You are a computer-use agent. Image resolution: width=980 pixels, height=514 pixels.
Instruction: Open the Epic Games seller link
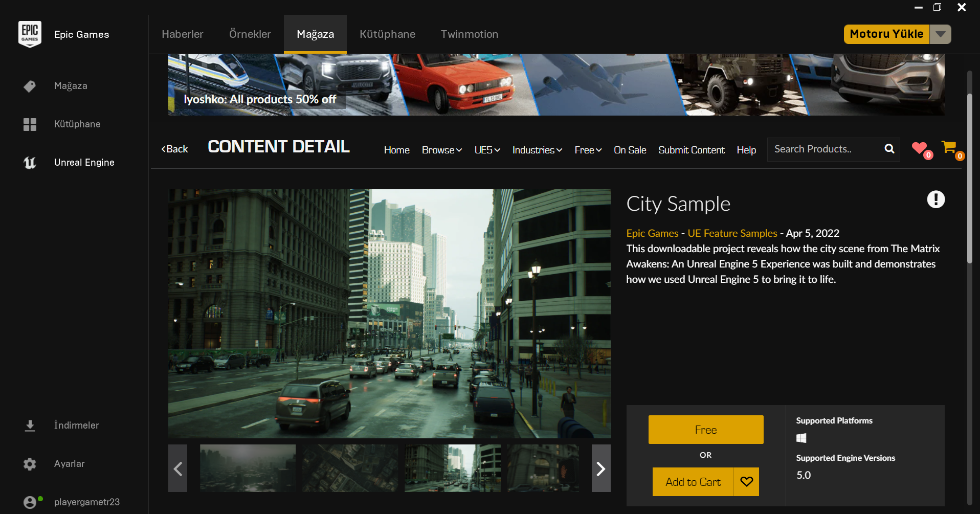coord(652,233)
